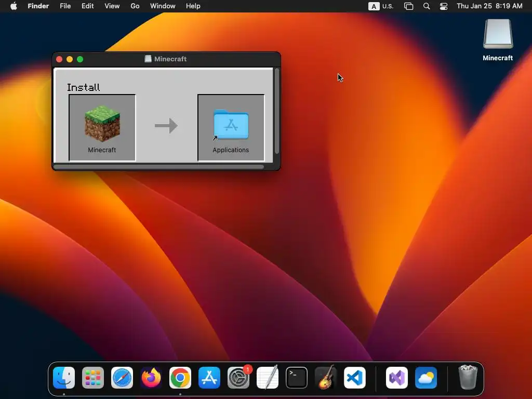
Task: Select the Minecraft grass block app icon
Action: (x=102, y=124)
